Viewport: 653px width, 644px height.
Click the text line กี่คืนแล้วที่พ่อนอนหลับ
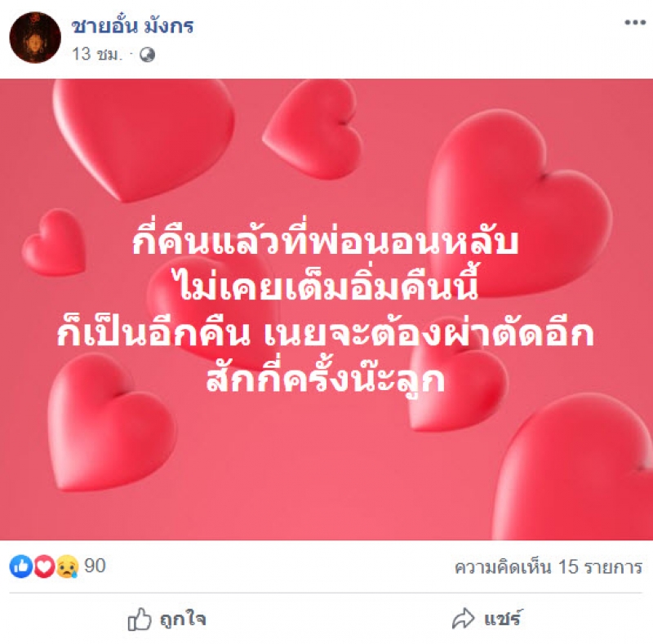tap(326, 240)
